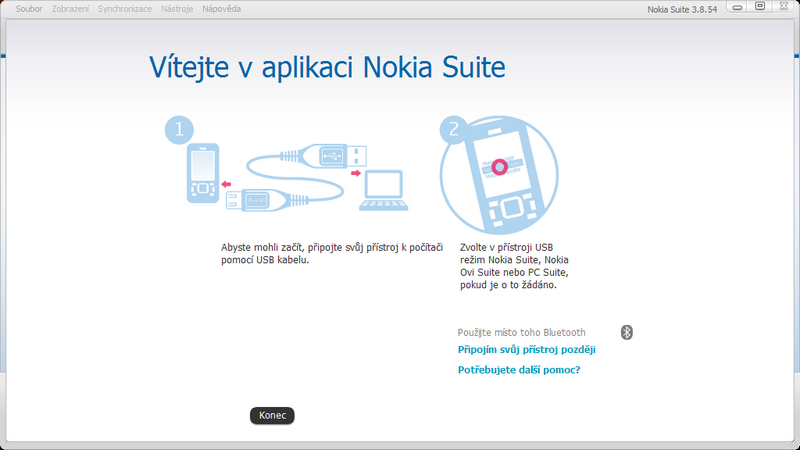
Task: Close the Nokia Suite window
Action: (x=784, y=7)
